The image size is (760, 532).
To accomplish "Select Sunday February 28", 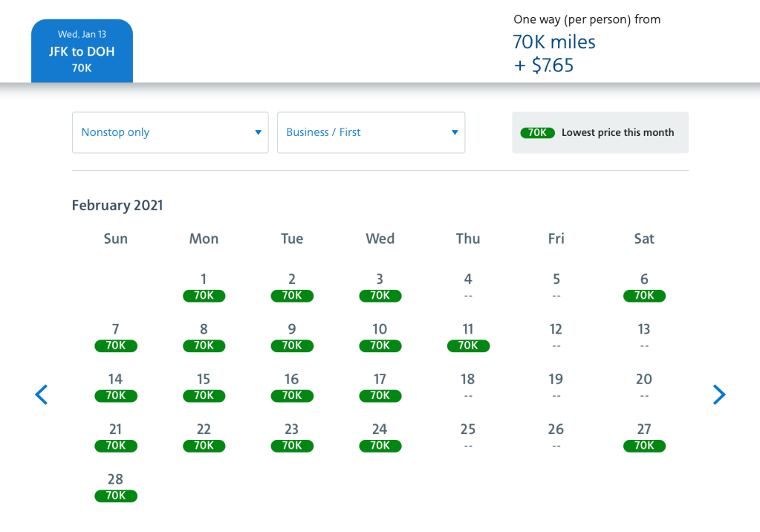I will pyautogui.click(x=115, y=487).
